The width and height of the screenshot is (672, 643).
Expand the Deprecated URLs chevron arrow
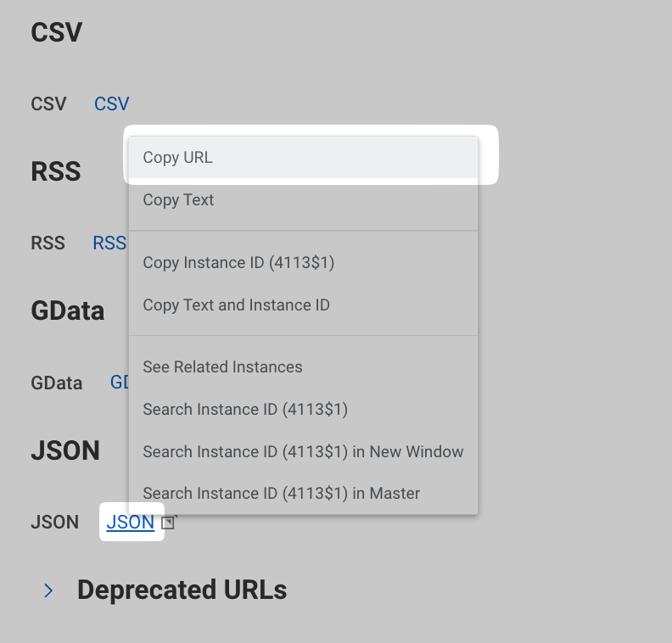49,590
